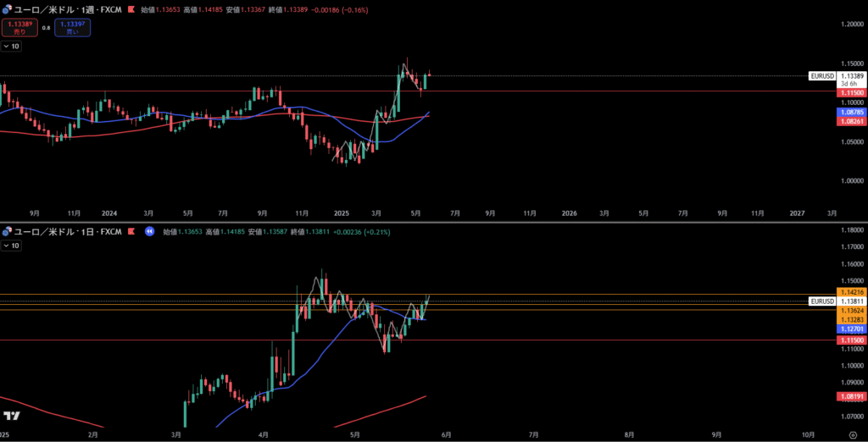Image resolution: width=868 pixels, height=442 pixels.
Task: Click the orange 1.13624 price label
Action: (x=850, y=311)
